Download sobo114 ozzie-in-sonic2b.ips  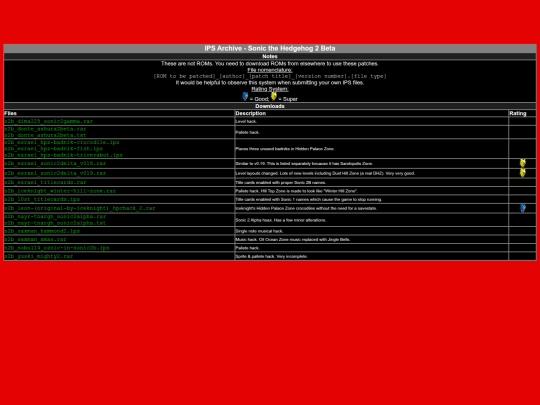click(57, 248)
